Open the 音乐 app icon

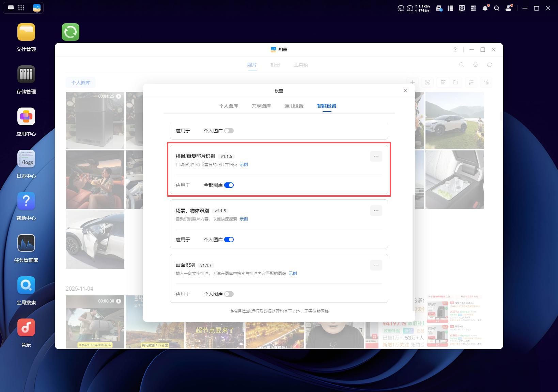point(26,327)
